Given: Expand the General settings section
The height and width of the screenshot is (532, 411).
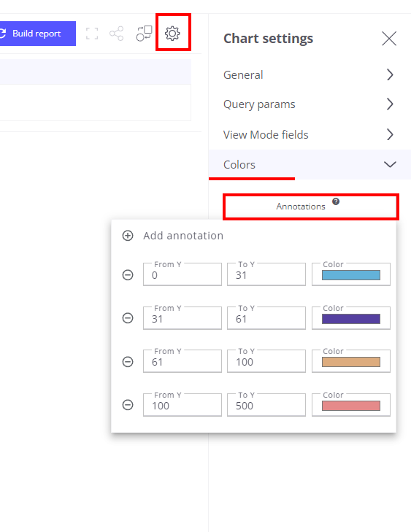Looking at the screenshot, I should 310,74.
